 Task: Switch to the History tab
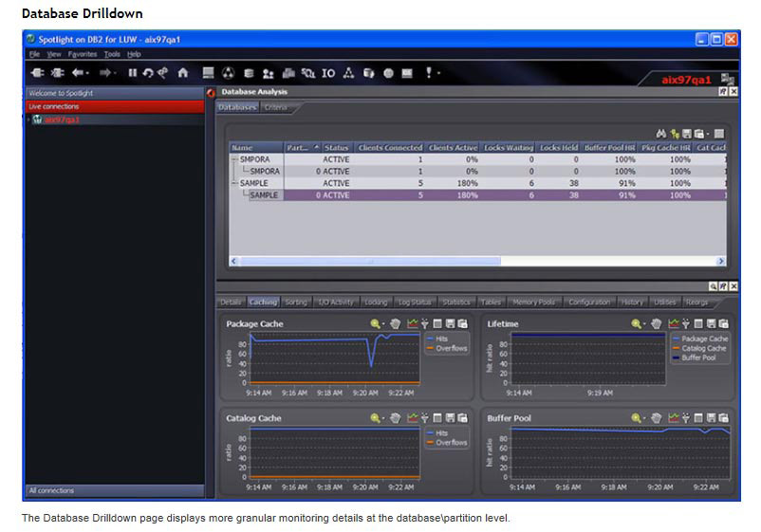point(632,302)
